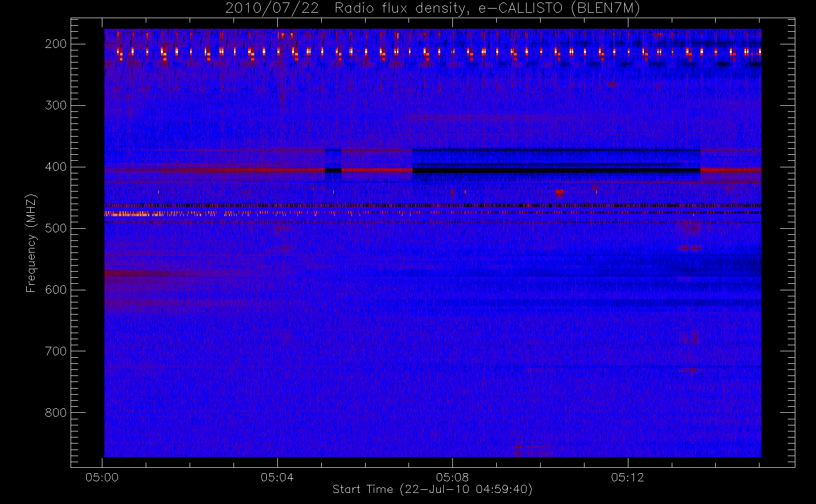
Task: Click the 600 MHz frequency tick label
Action: click(56, 290)
